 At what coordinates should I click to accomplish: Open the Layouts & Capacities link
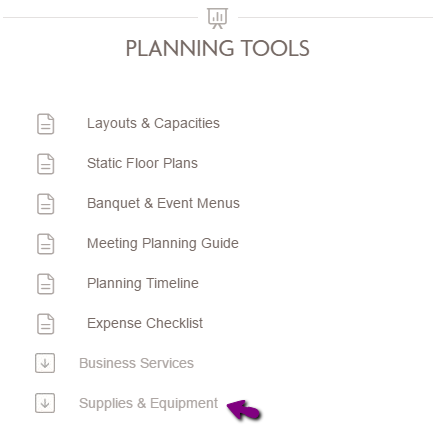pyautogui.click(x=153, y=124)
